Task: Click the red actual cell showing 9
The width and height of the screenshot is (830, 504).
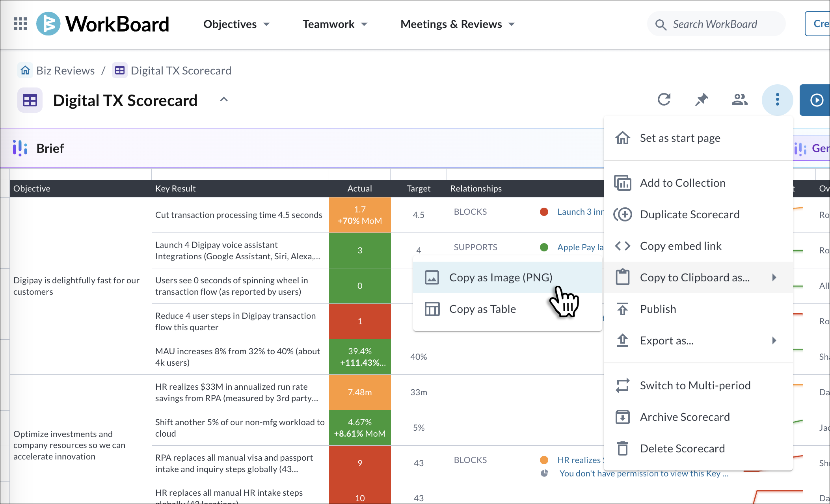Action: [x=360, y=463]
